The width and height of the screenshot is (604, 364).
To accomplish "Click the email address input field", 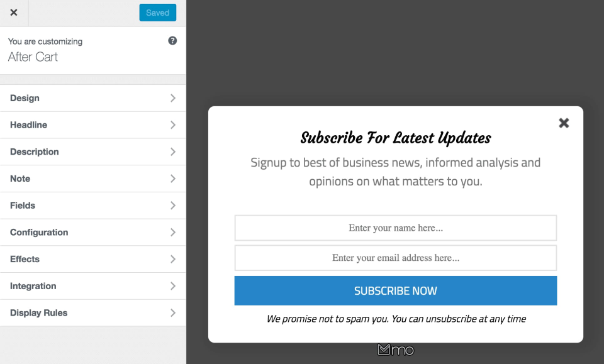I will pyautogui.click(x=395, y=258).
